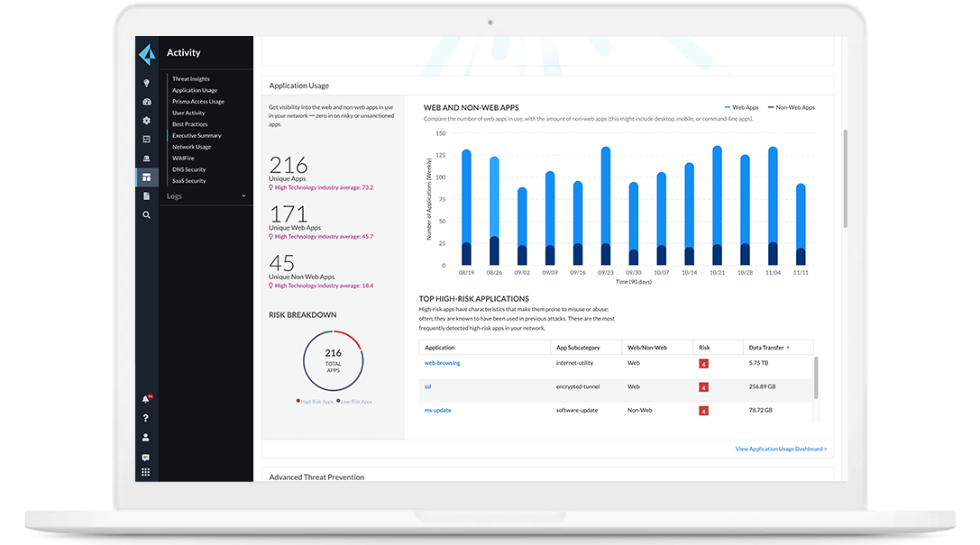Sort table by Data Transfer column arrow
The image size is (980, 545).
(788, 347)
